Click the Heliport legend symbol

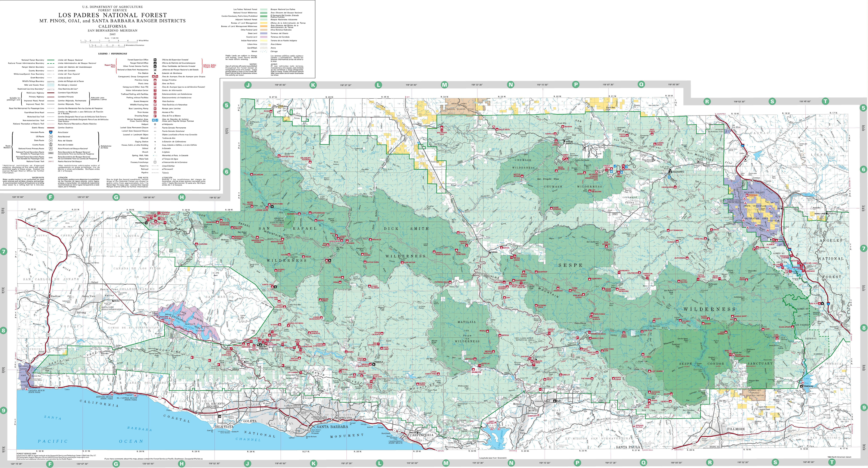(155, 124)
